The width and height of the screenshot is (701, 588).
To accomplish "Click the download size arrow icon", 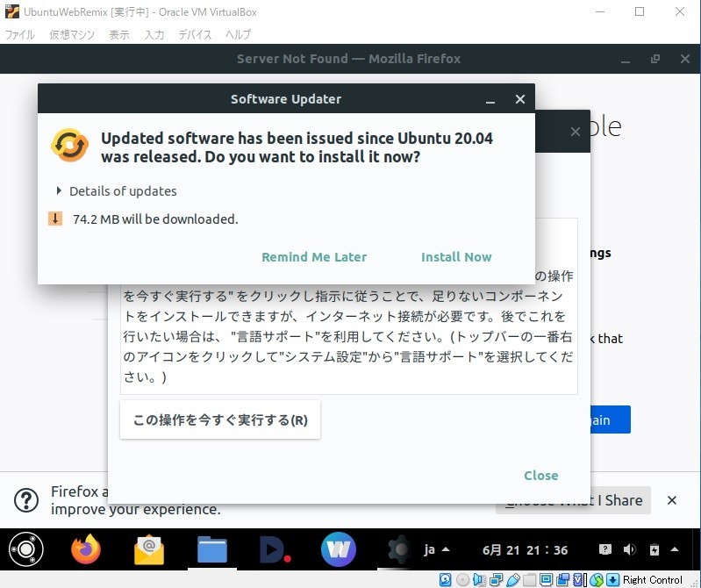I will [x=55, y=219].
